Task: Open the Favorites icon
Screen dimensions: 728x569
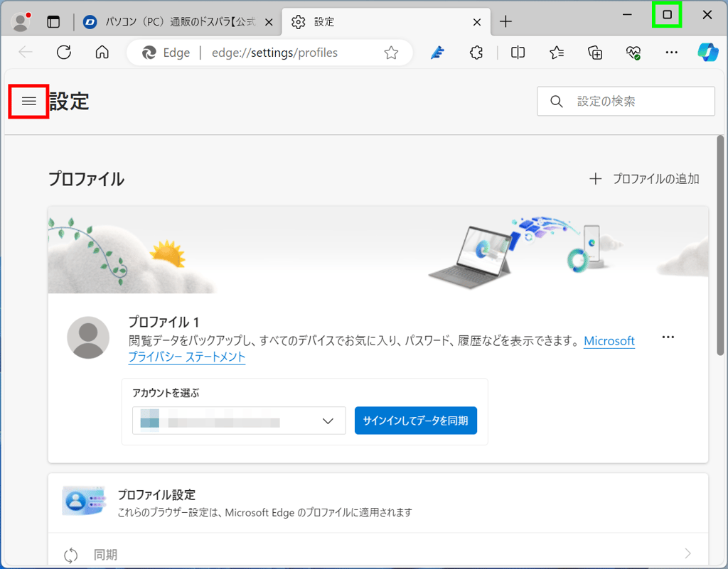Action: pos(556,52)
